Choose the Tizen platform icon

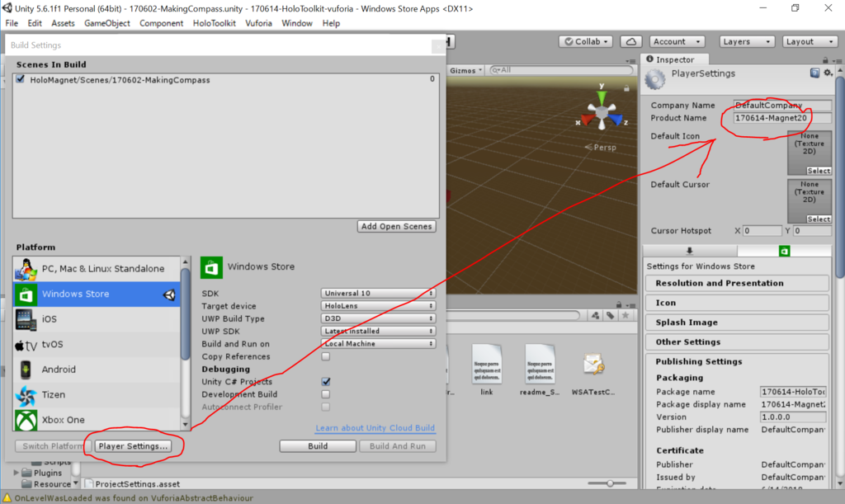pyautogui.click(x=26, y=394)
